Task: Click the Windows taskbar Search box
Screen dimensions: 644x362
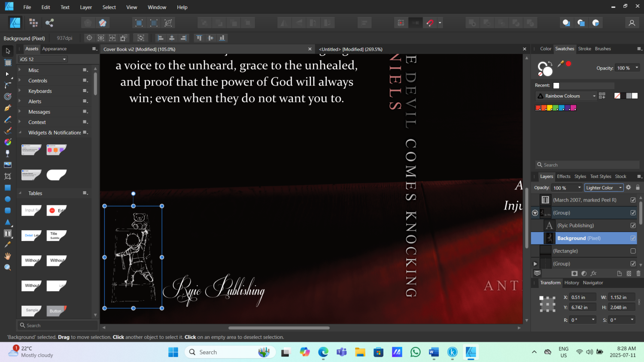Action: 219,352
